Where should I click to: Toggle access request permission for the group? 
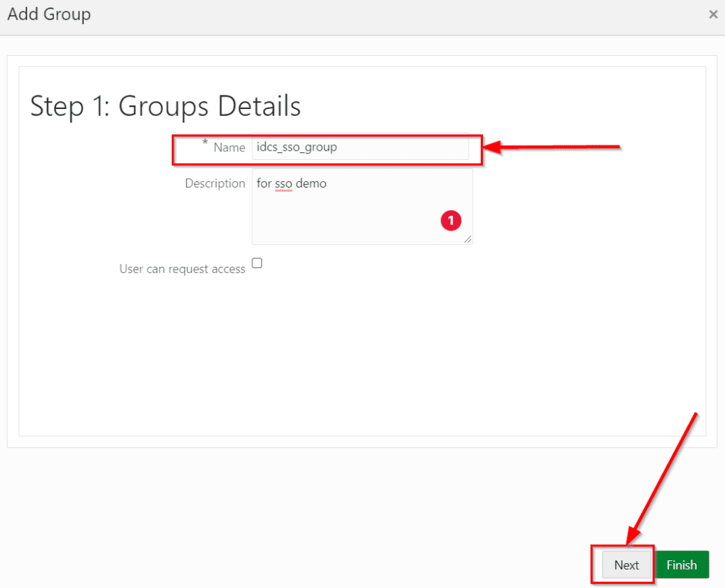pos(257,263)
